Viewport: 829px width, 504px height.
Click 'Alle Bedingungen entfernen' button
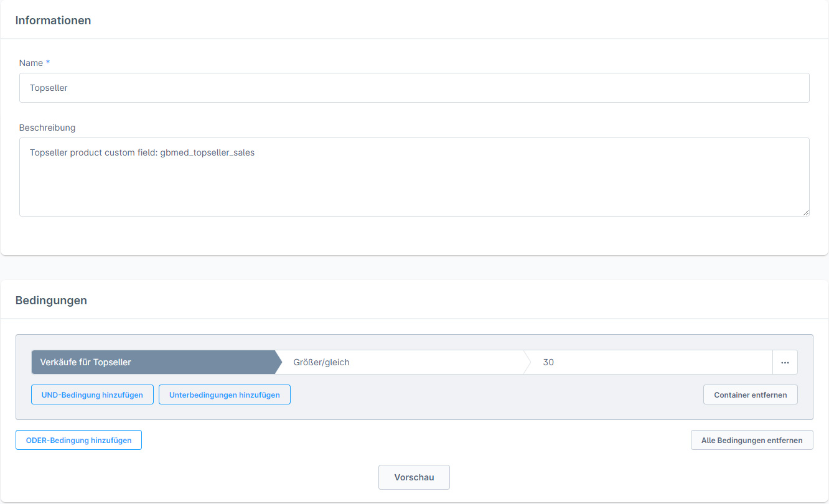click(752, 440)
